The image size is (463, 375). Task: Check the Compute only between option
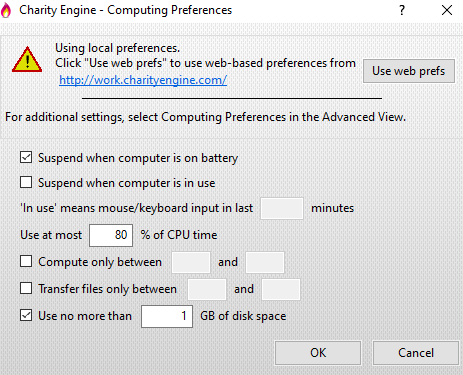[26, 261]
